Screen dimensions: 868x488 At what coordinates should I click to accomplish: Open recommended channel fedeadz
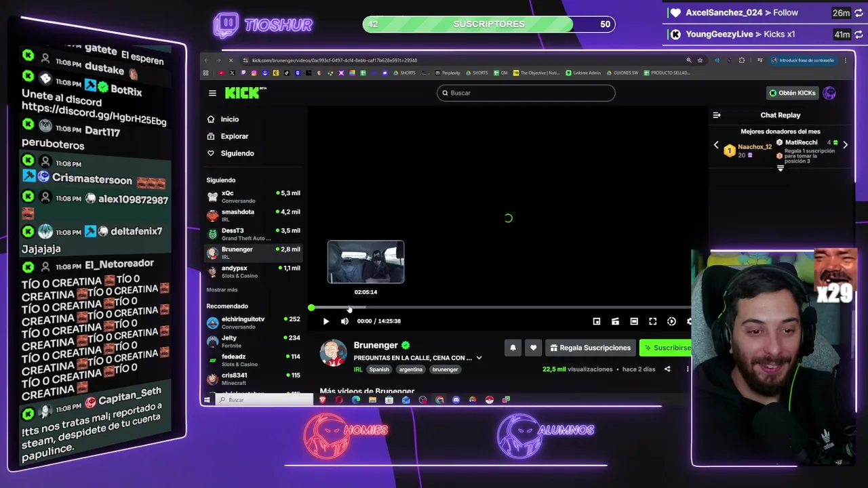253,360
